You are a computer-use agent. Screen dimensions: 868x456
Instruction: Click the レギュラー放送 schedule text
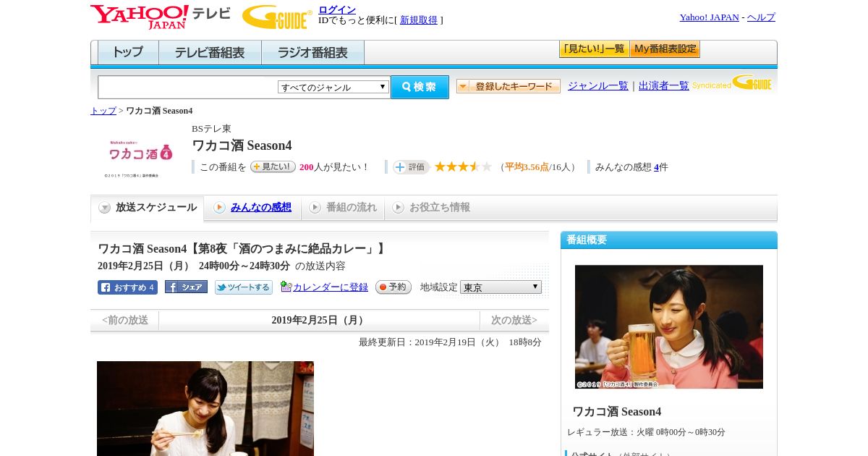point(646,432)
